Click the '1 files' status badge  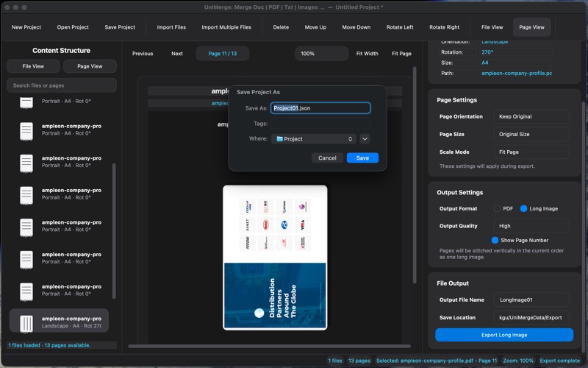pyautogui.click(x=335, y=361)
